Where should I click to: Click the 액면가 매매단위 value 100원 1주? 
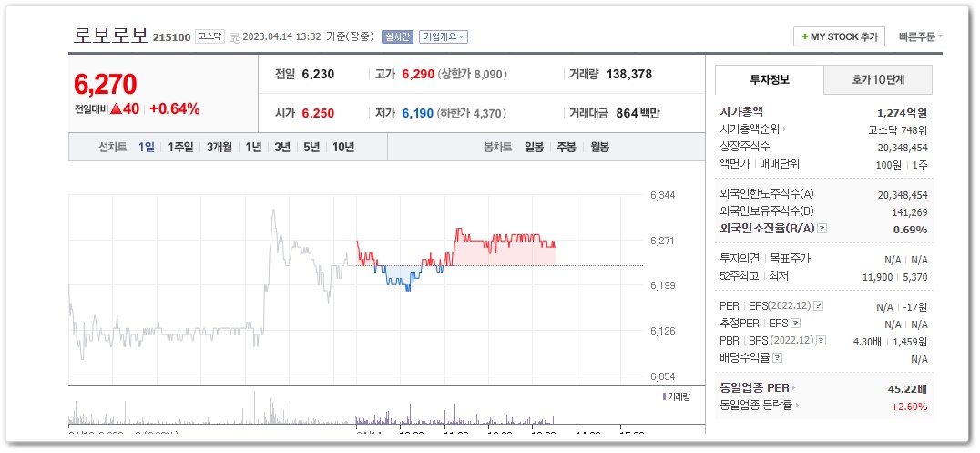[902, 165]
